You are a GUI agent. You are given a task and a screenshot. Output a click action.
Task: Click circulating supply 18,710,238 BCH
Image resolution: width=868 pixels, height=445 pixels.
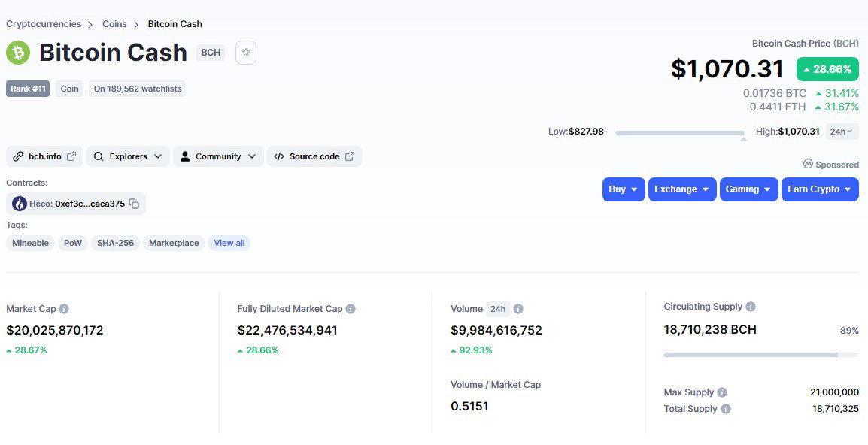coord(710,330)
